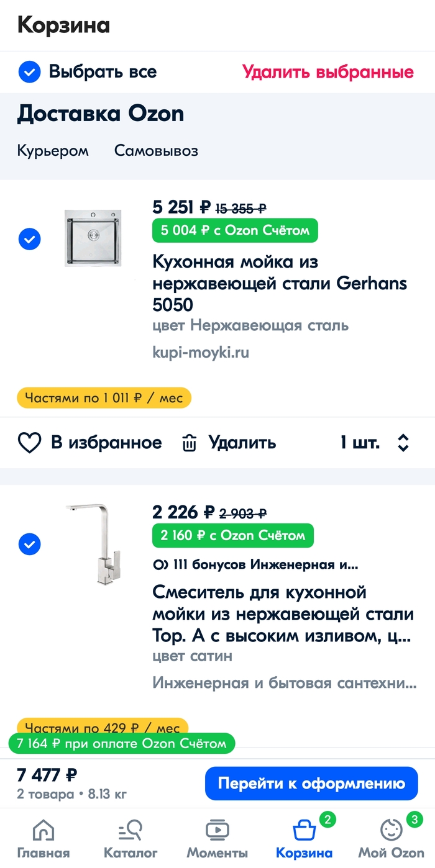435x868 pixels.
Task: Uncheck the Gerhans kitchen sink item
Action: click(29, 239)
